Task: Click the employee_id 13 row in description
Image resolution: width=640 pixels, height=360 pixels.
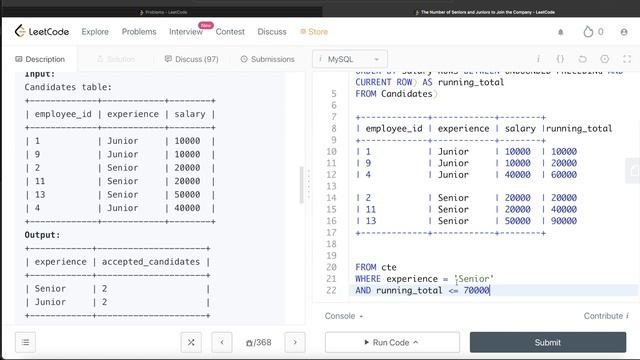Action: click(x=120, y=195)
